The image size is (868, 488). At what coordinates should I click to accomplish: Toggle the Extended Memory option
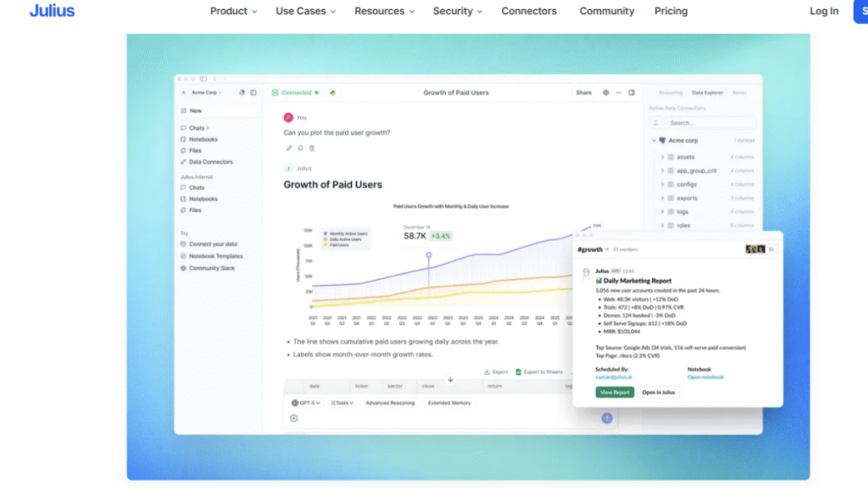pos(449,403)
